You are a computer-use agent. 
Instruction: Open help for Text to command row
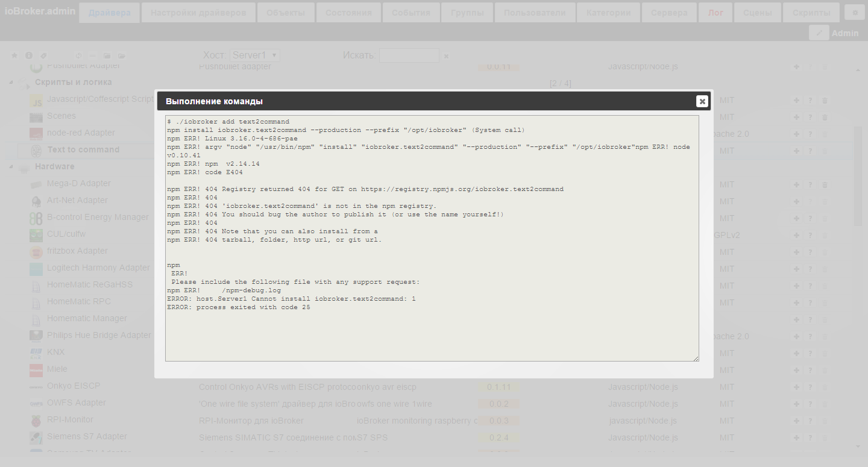(811, 151)
